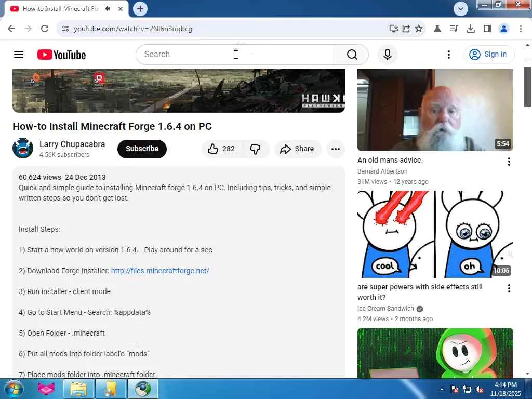Open the muted volume tray icon
The width and height of the screenshot is (532, 399).
(480, 389)
